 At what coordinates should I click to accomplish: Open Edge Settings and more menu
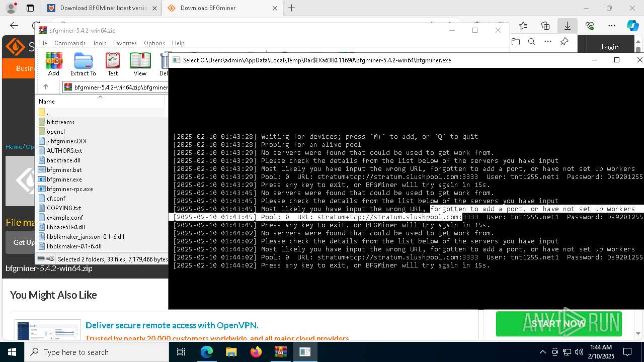coord(612,26)
